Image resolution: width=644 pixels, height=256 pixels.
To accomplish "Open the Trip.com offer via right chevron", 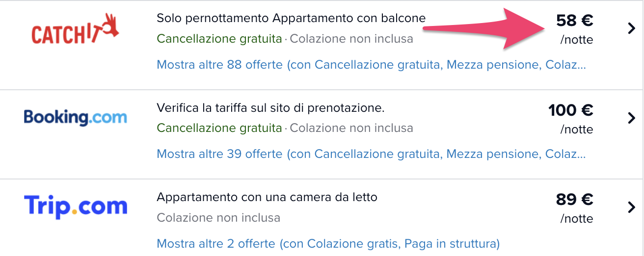I will click(632, 207).
